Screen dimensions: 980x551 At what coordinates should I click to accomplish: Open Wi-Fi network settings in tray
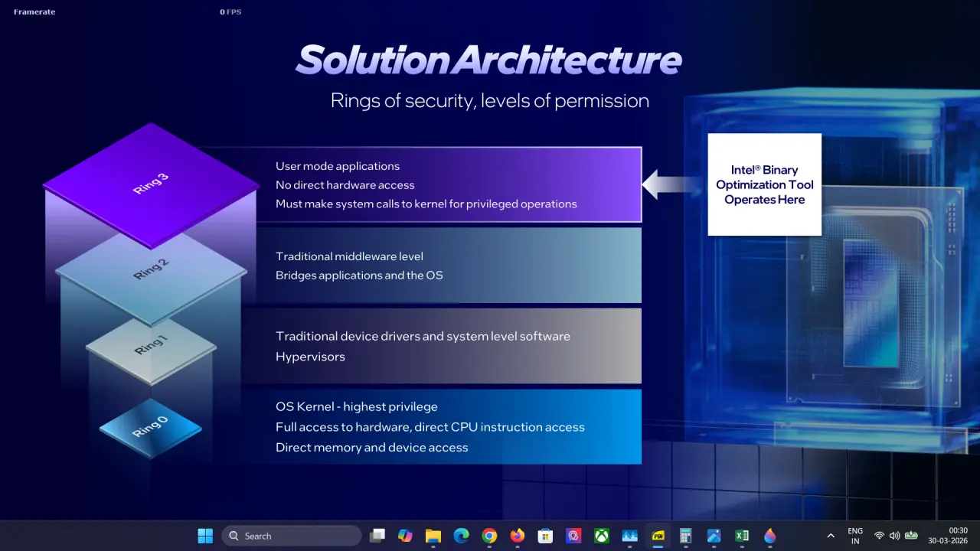click(880, 536)
